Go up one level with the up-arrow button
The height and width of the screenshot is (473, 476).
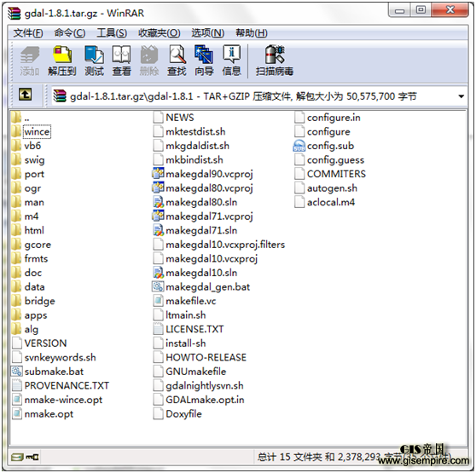click(x=25, y=95)
